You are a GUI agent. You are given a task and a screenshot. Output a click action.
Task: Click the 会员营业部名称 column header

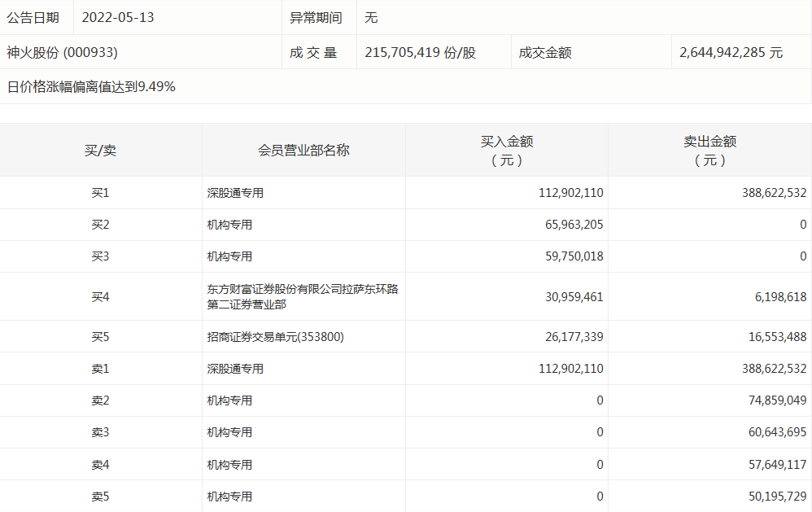pos(303,150)
